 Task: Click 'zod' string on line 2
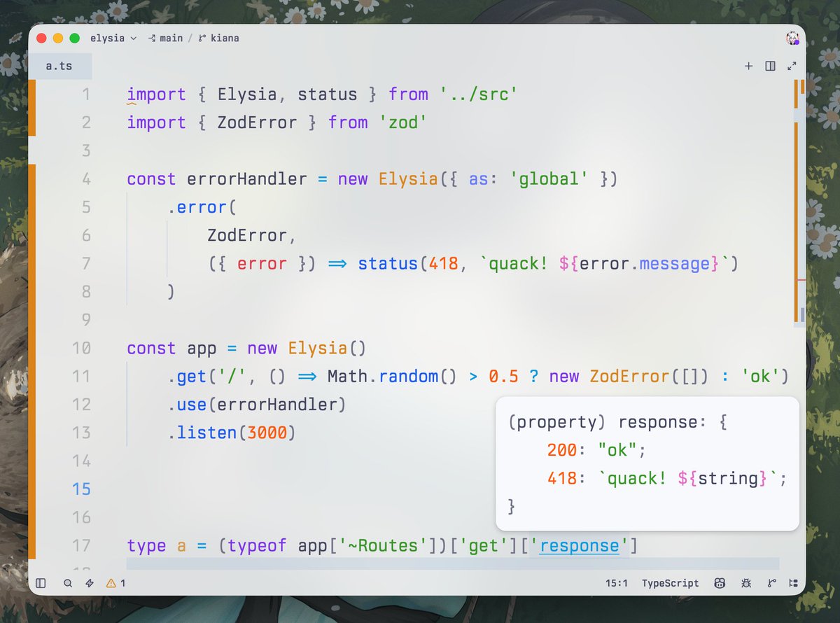coord(403,122)
